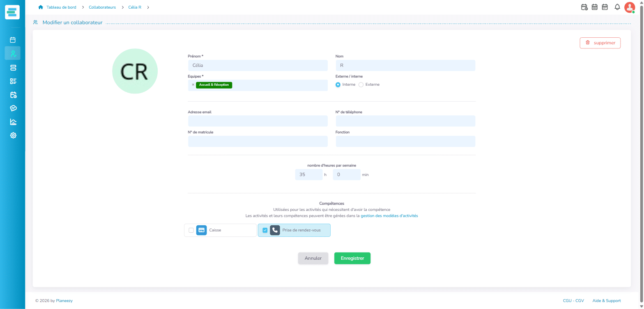Open the calendar-with-clock icon in the sidebar

click(x=13, y=95)
